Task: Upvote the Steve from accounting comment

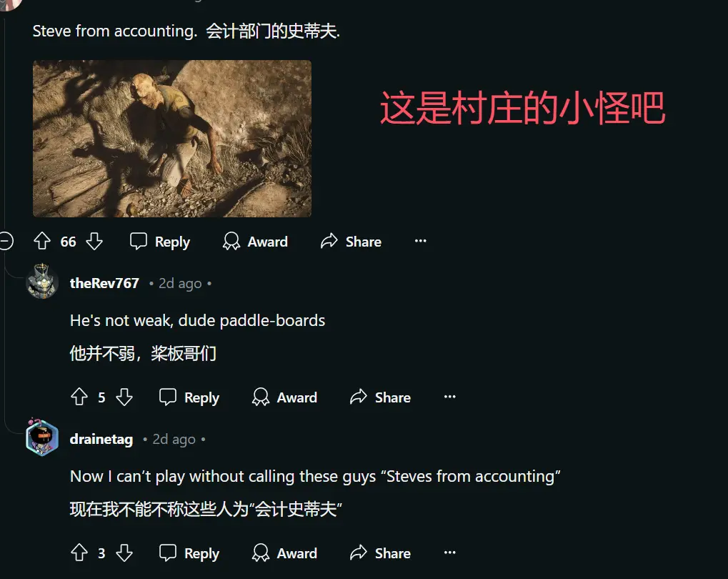Action: click(42, 241)
